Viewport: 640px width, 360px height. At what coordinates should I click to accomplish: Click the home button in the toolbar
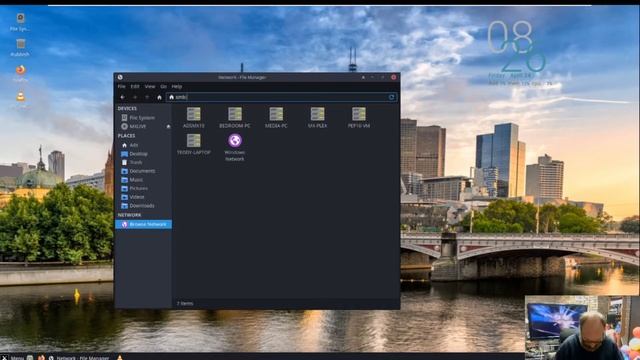[159, 97]
